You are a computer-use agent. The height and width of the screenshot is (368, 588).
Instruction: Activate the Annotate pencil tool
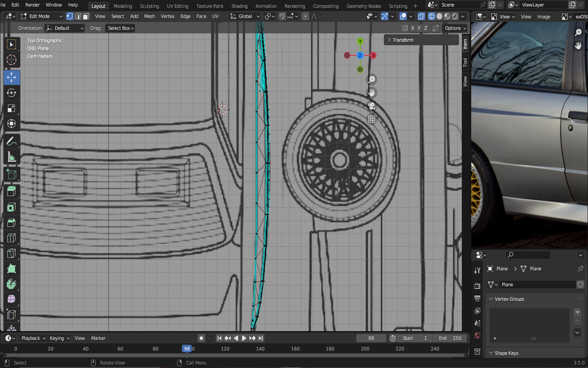pos(11,141)
